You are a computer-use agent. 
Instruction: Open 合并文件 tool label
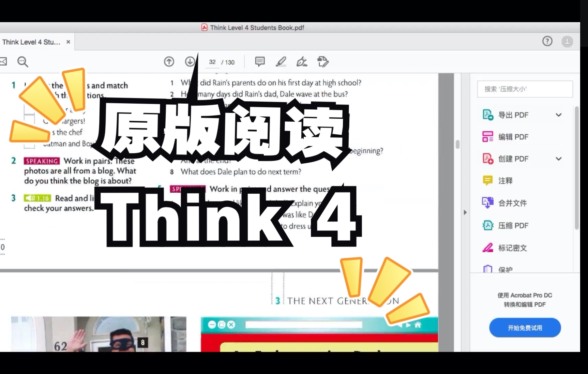coord(513,203)
